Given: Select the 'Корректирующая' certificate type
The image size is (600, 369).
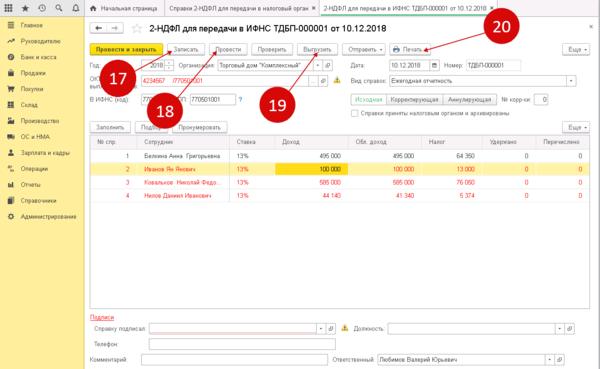Looking at the screenshot, I should (x=414, y=100).
